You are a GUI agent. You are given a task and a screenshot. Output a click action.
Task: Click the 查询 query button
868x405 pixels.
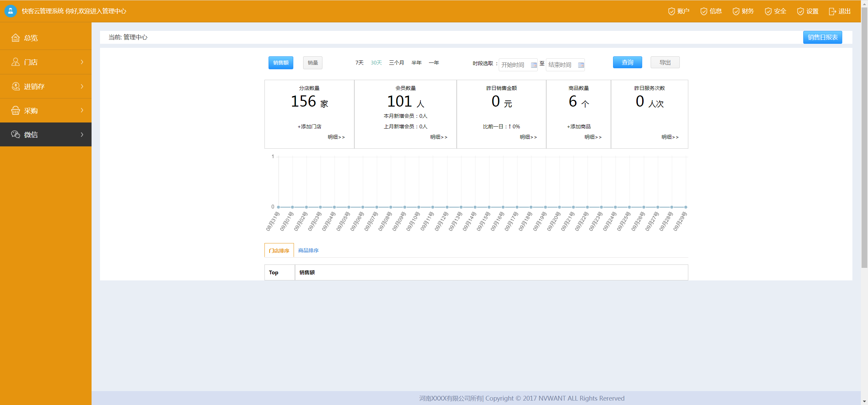pyautogui.click(x=628, y=62)
